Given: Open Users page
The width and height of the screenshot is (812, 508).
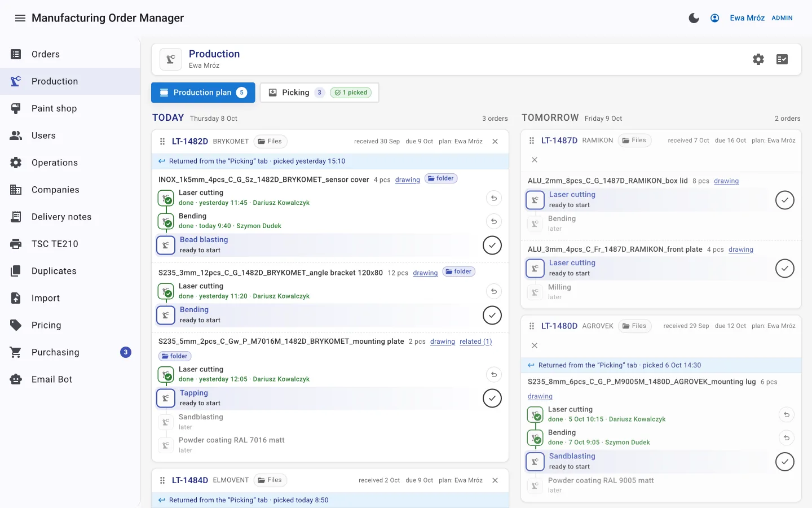Looking at the screenshot, I should 70,135.
